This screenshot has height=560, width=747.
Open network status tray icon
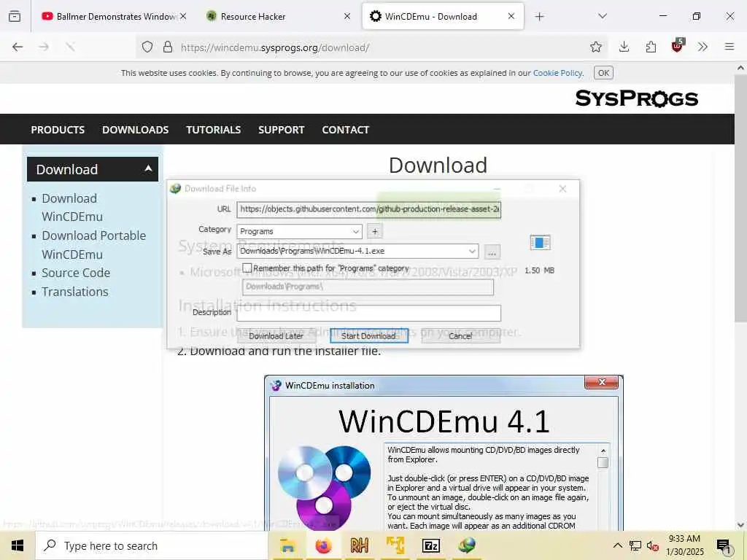[x=635, y=545]
